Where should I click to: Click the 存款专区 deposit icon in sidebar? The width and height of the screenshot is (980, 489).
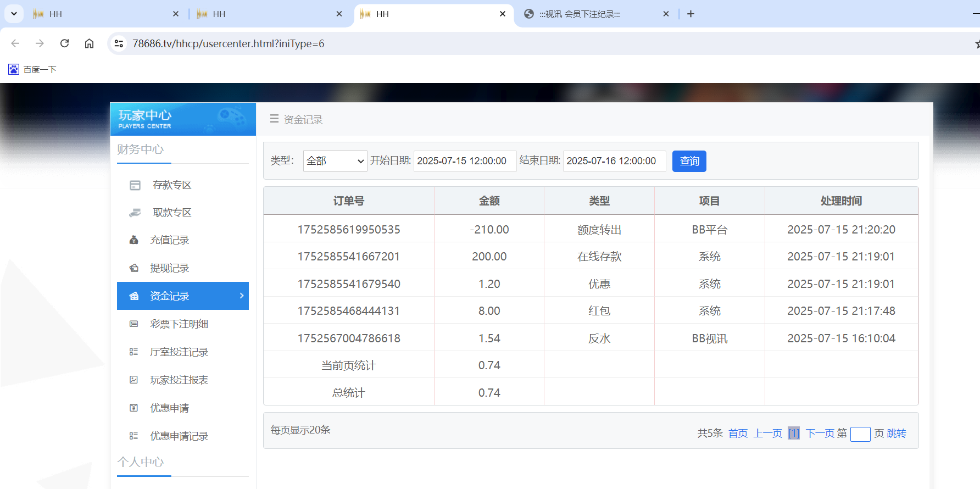point(135,185)
